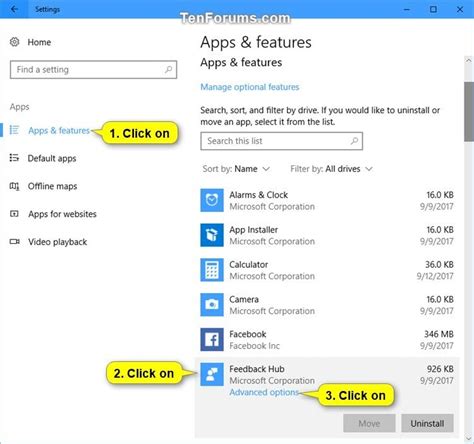474x444 pixels.
Task: Click the scrollbar down arrow
Action: coord(469,439)
